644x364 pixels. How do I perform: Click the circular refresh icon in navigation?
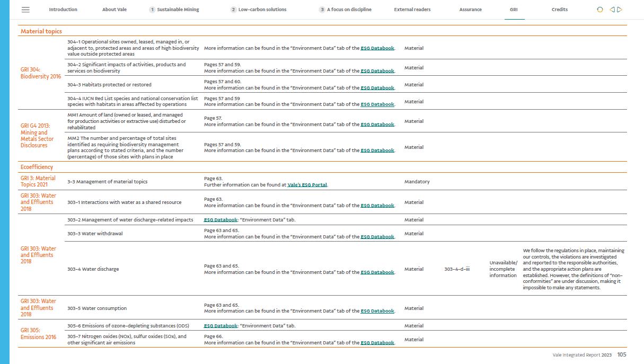coord(600,10)
